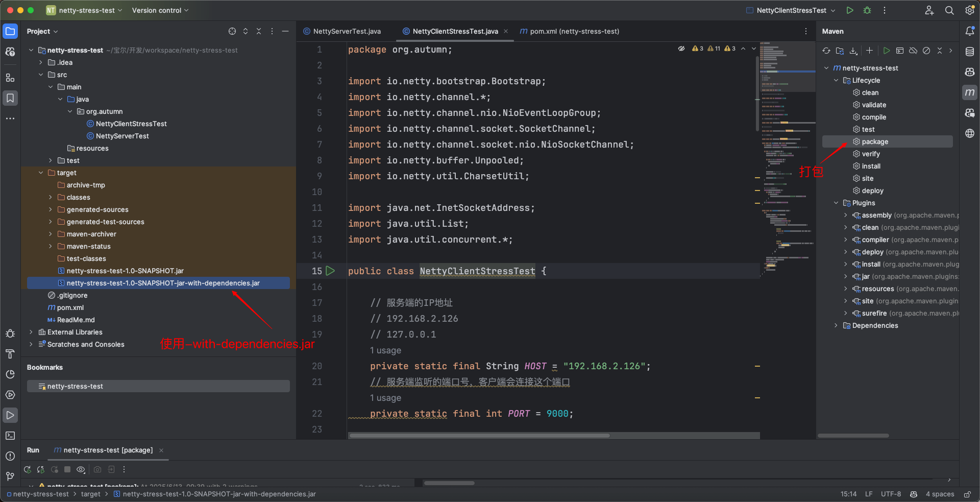The width and height of the screenshot is (980, 502).
Task: Open the Run tool window
Action: (x=10, y=415)
